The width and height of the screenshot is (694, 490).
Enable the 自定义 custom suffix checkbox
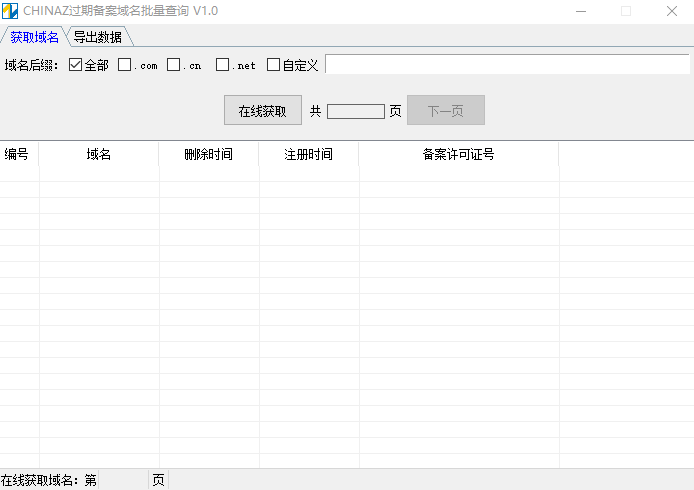coord(274,65)
